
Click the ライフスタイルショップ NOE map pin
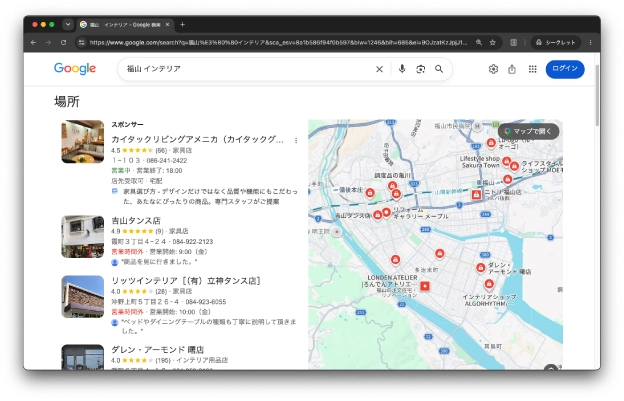pyautogui.click(x=514, y=166)
